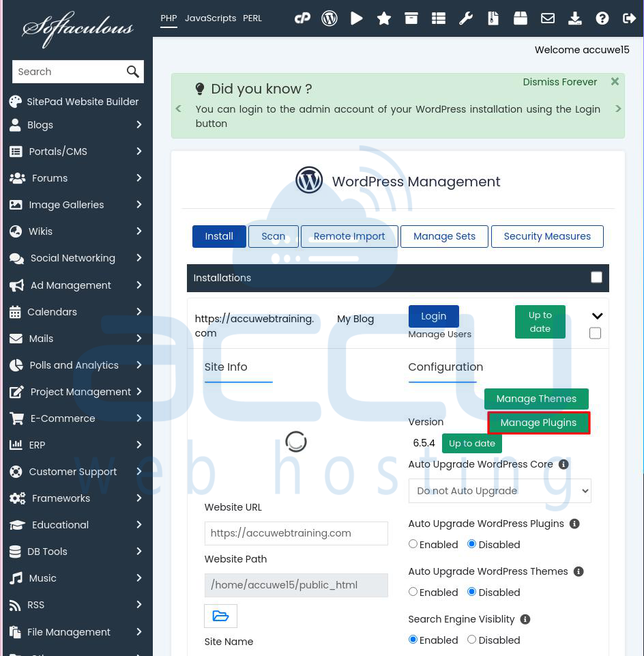Click the folder browse icon under Website Path
This screenshot has height=656, width=644.
coord(220,616)
